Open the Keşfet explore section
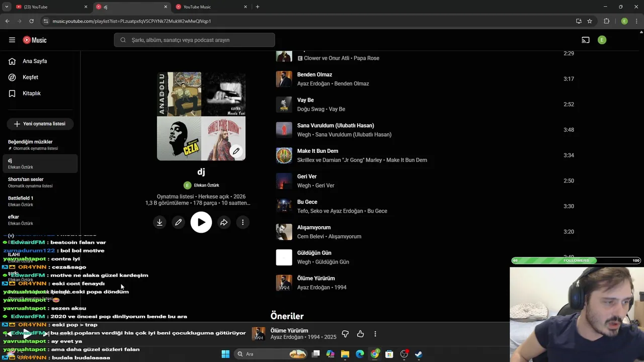 pos(30,77)
